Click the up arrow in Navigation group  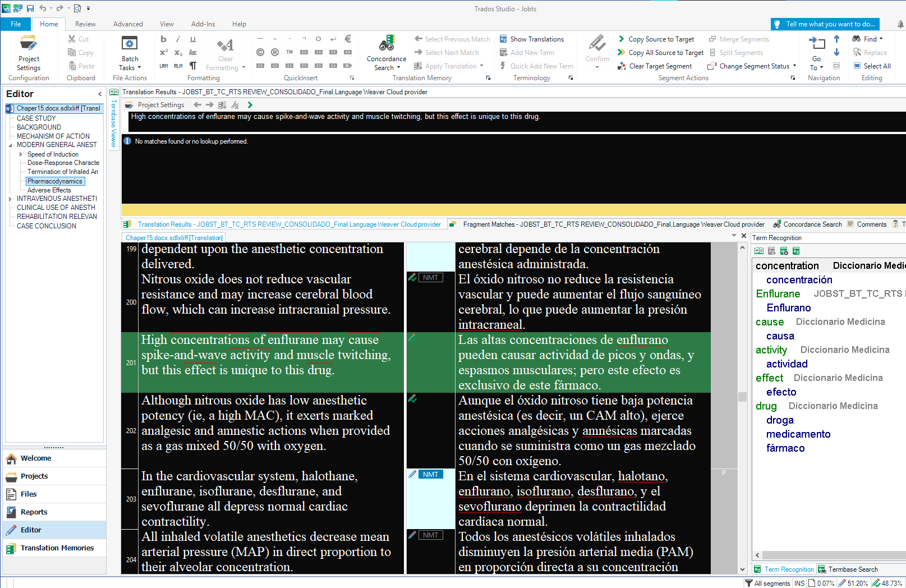pyautogui.click(x=836, y=39)
